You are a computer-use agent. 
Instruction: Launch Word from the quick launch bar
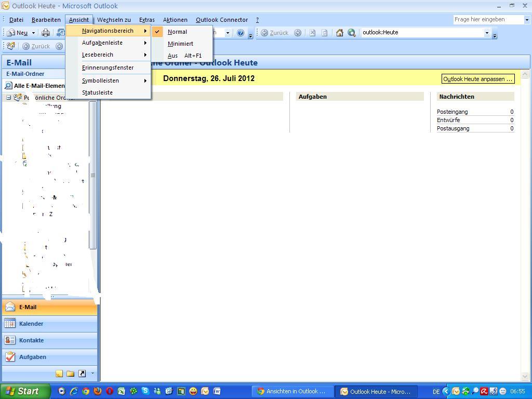pos(217,391)
